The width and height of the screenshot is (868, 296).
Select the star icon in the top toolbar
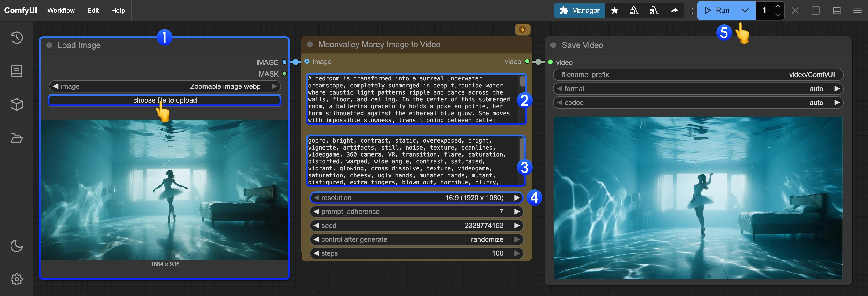coord(615,11)
